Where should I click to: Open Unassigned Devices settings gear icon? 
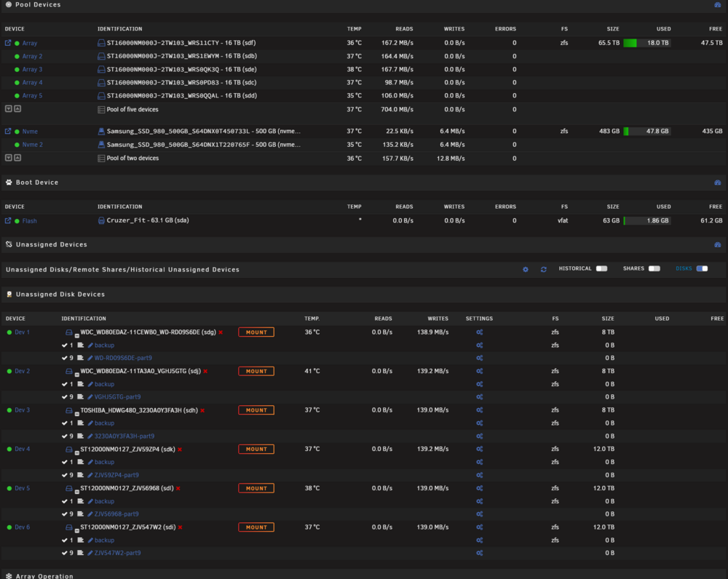pyautogui.click(x=526, y=269)
